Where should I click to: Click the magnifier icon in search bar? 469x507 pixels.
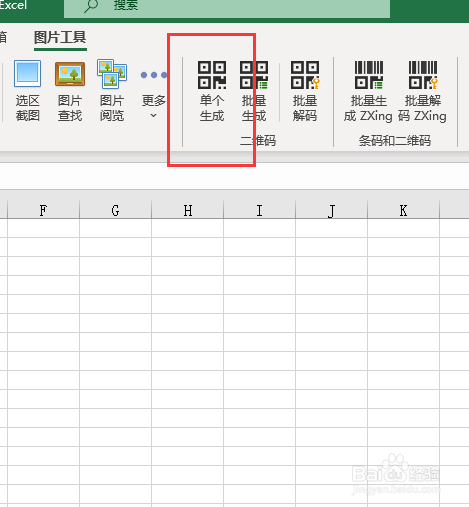click(91, 5)
